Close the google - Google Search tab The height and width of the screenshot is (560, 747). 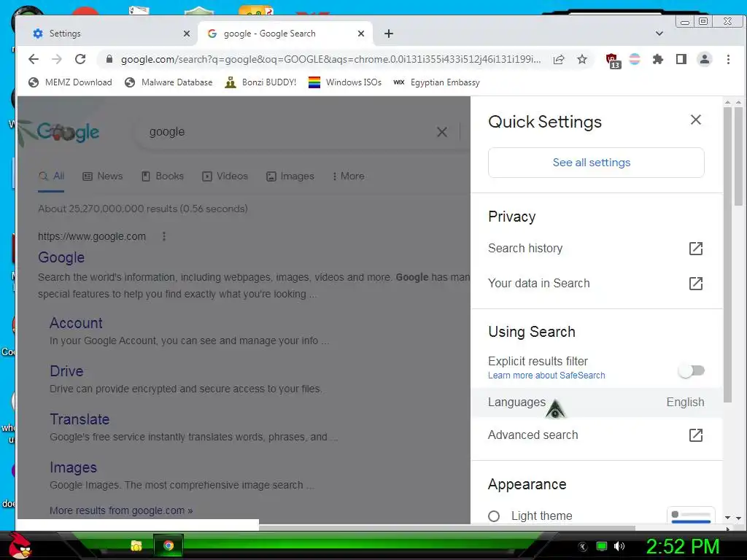pos(361,34)
